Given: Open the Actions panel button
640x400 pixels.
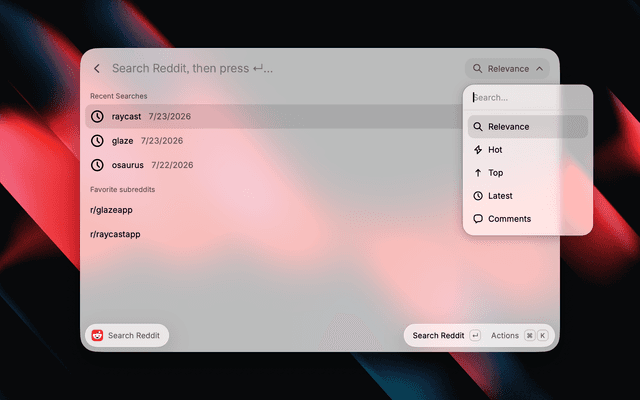Looking at the screenshot, I should click(x=519, y=336).
